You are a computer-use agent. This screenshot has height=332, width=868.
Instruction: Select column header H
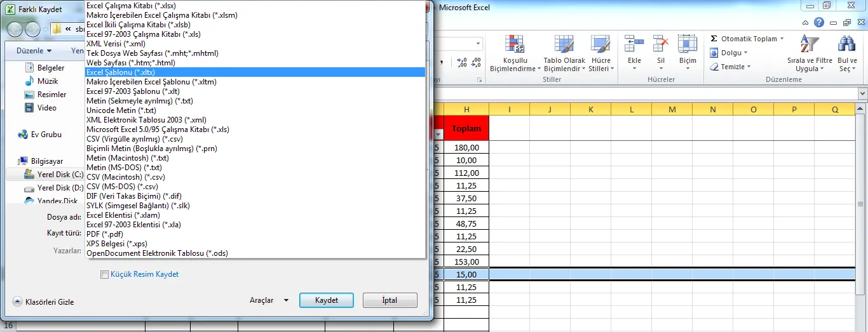pos(466,109)
